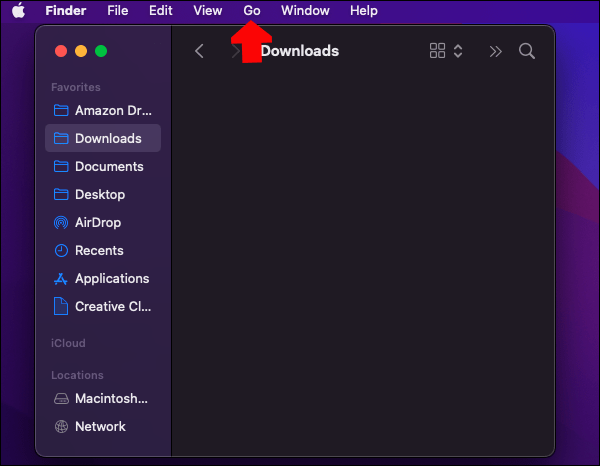Open the Window menu
Screen dimensions: 600x466
[305, 10]
